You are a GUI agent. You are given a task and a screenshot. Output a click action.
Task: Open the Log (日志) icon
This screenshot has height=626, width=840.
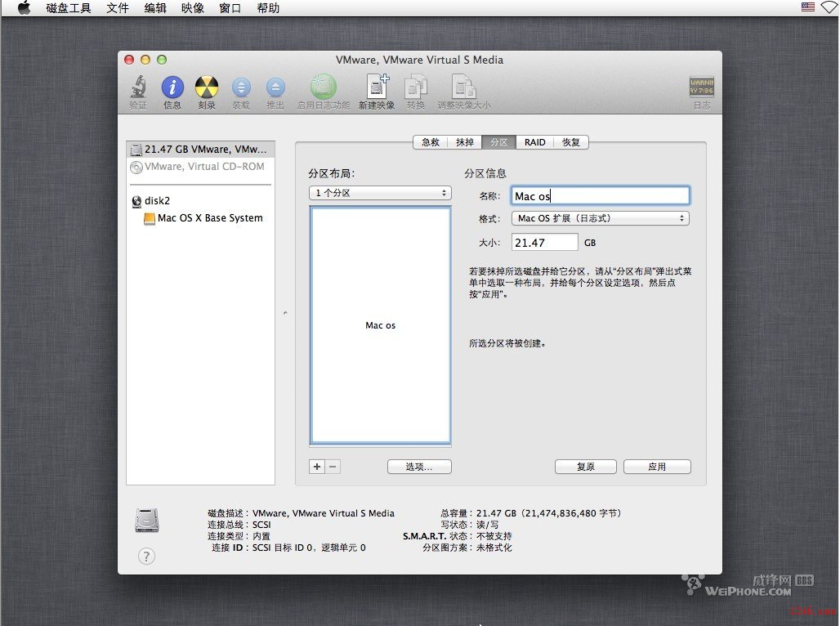point(702,87)
